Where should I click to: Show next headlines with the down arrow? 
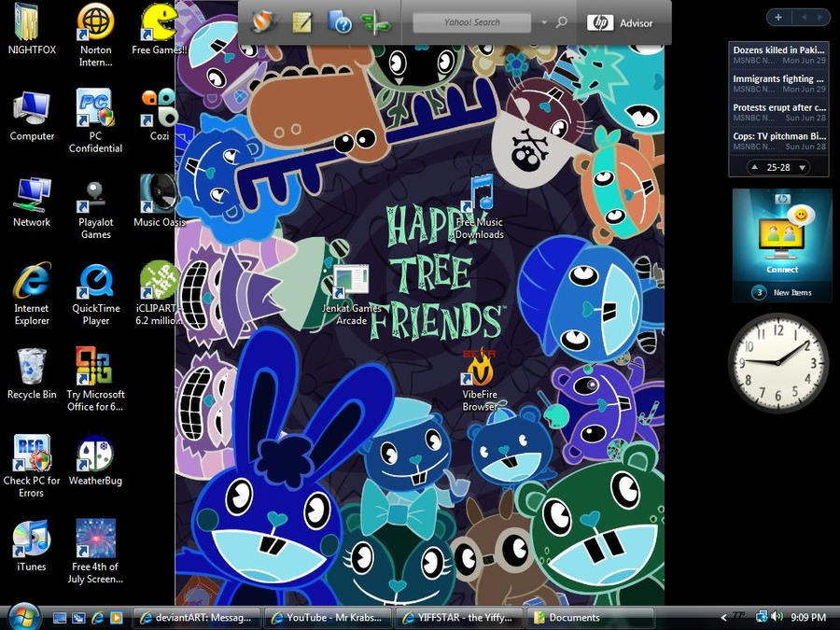pyautogui.click(x=802, y=167)
